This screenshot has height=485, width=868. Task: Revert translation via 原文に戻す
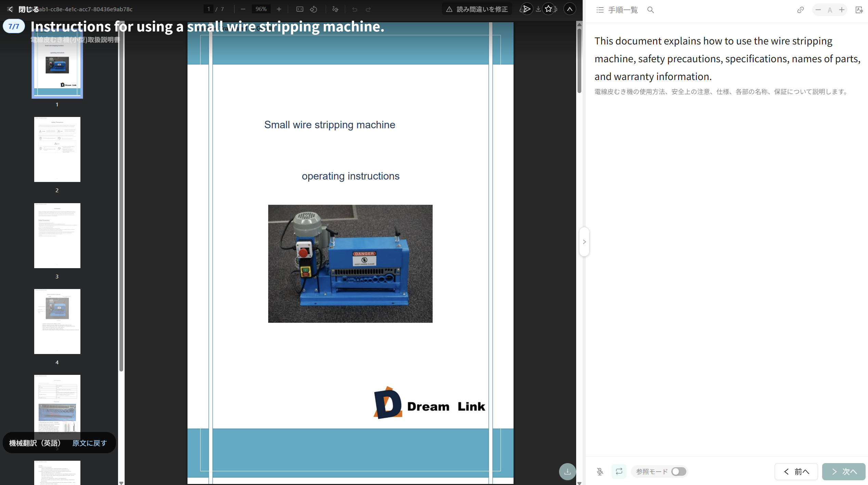pyautogui.click(x=90, y=443)
